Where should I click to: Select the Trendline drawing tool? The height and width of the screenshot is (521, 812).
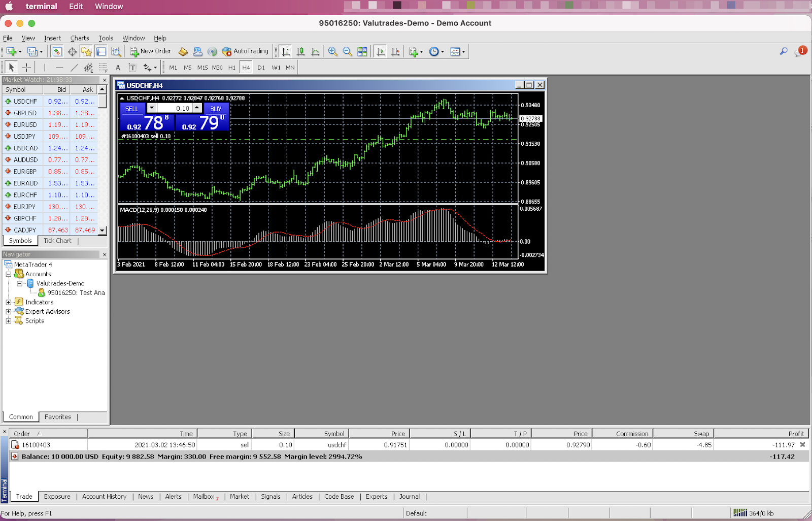[x=74, y=67]
